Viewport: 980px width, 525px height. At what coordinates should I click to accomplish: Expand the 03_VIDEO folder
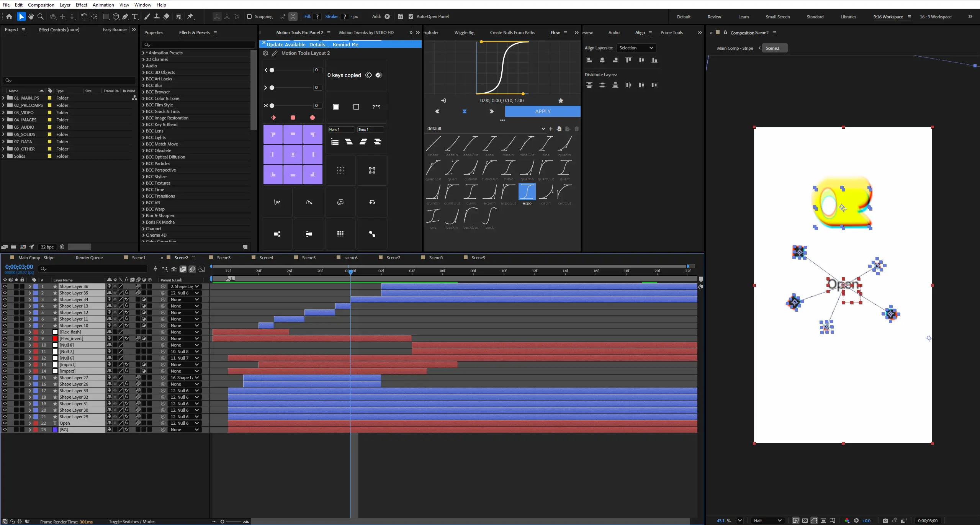coord(3,113)
